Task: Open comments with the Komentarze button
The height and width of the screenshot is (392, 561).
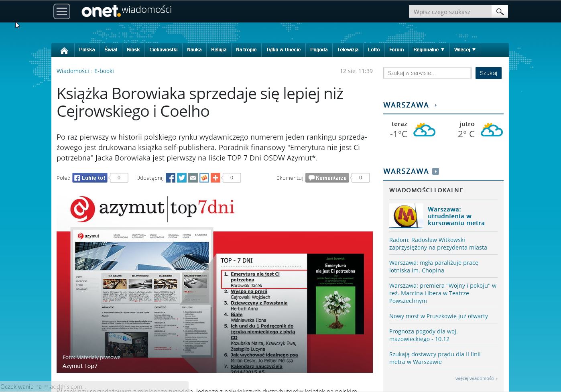Action: click(x=328, y=178)
